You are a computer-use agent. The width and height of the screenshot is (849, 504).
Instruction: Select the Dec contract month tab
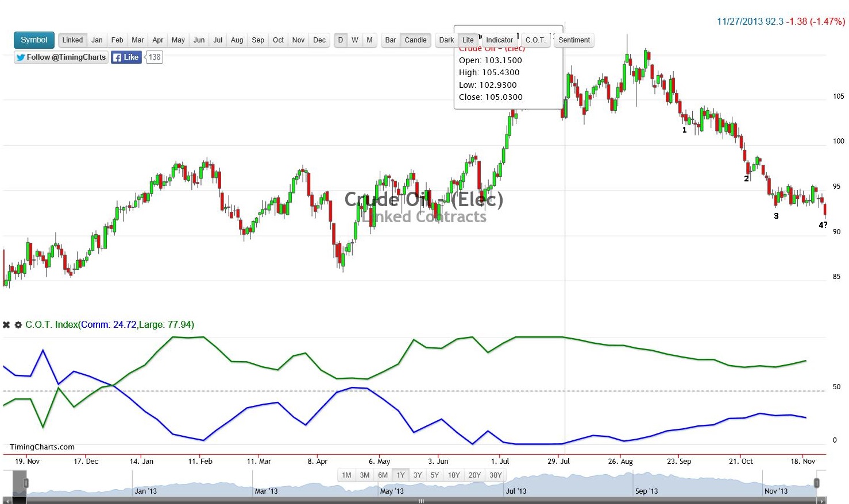point(319,40)
